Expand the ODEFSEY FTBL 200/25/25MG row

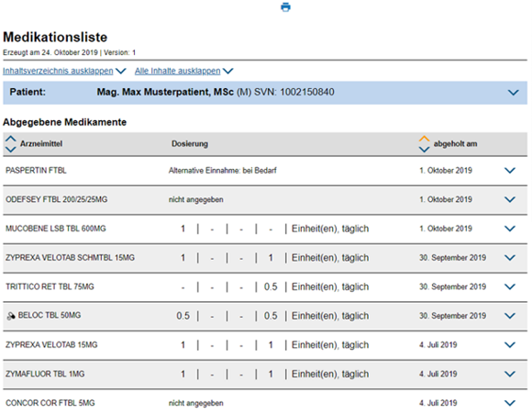click(x=510, y=200)
